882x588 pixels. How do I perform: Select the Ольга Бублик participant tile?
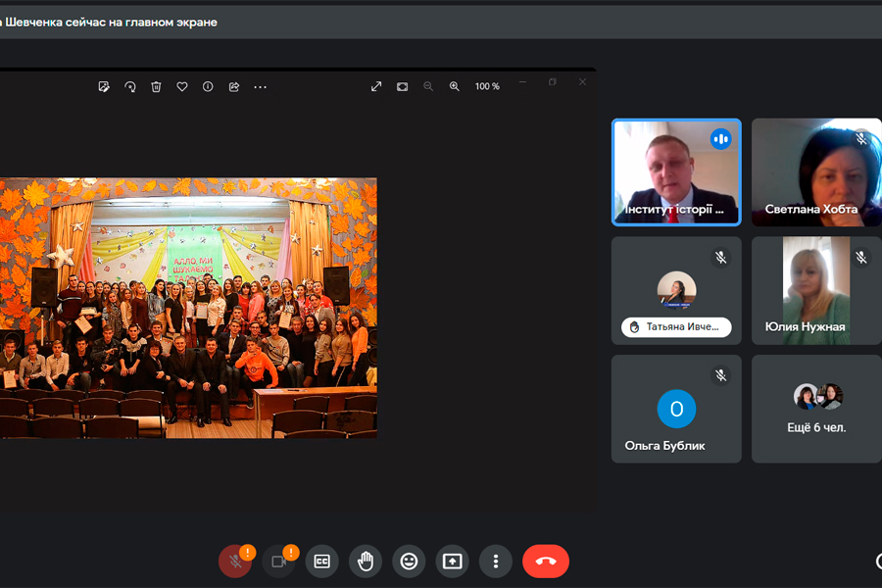pos(676,409)
